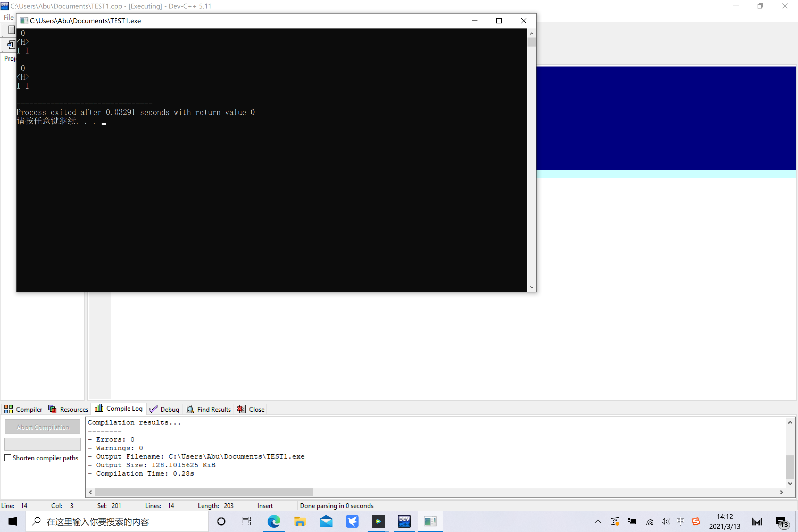798x532 pixels.
Task: Click the Abort Compilation button
Action: 42,427
